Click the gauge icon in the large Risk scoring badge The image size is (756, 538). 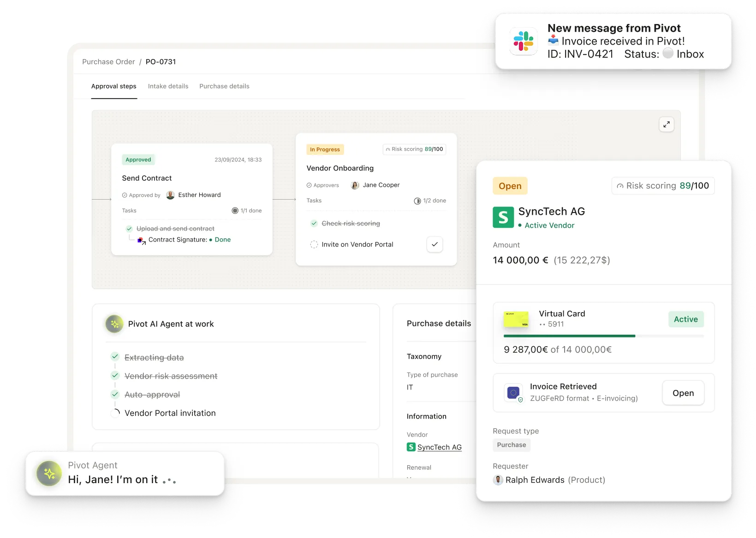[x=620, y=186]
